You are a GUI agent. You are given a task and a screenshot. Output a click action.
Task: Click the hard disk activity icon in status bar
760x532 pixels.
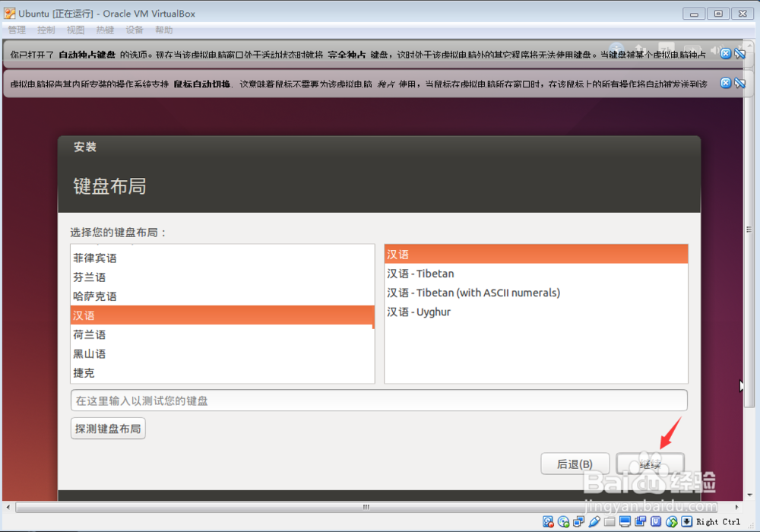coord(546,521)
